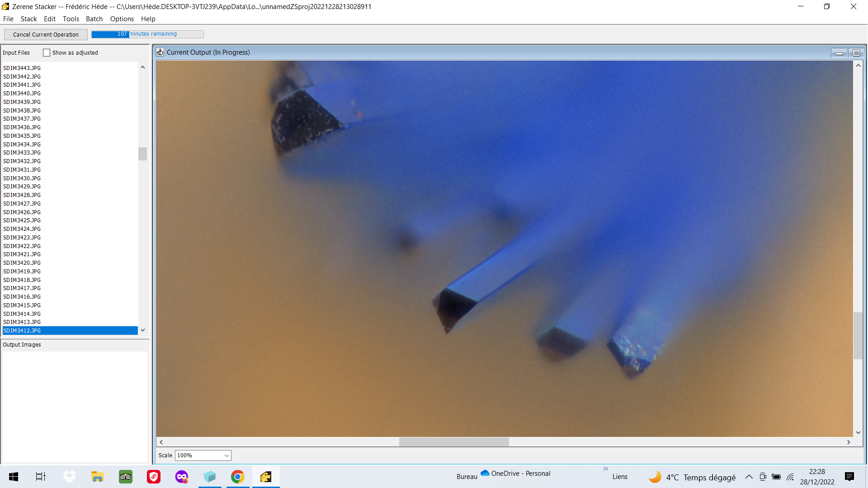This screenshot has width=868, height=488.
Task: Open Chrome from the taskbar
Action: click(x=237, y=477)
